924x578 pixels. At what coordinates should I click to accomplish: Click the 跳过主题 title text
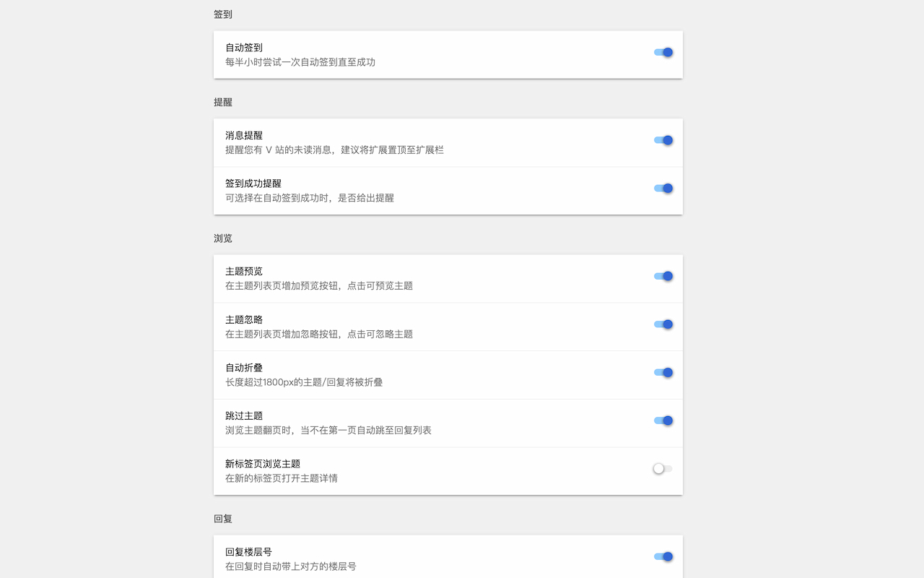[x=244, y=416]
